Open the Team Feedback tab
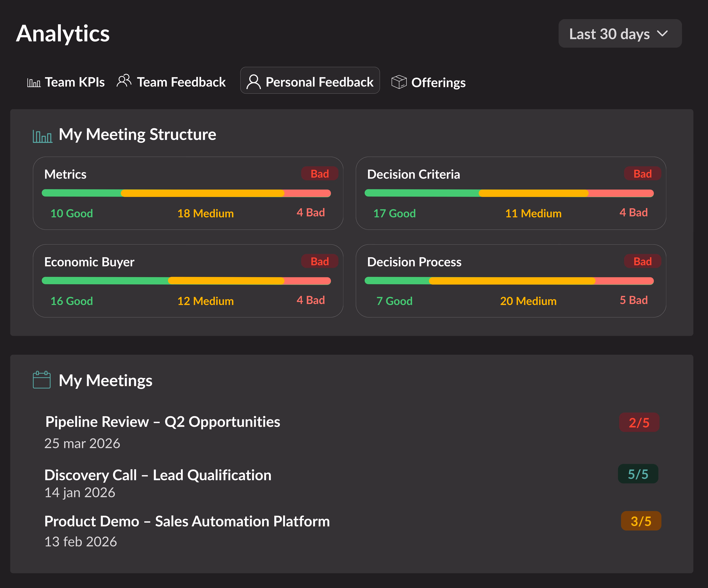Screen dimensions: 708x588 181,82
